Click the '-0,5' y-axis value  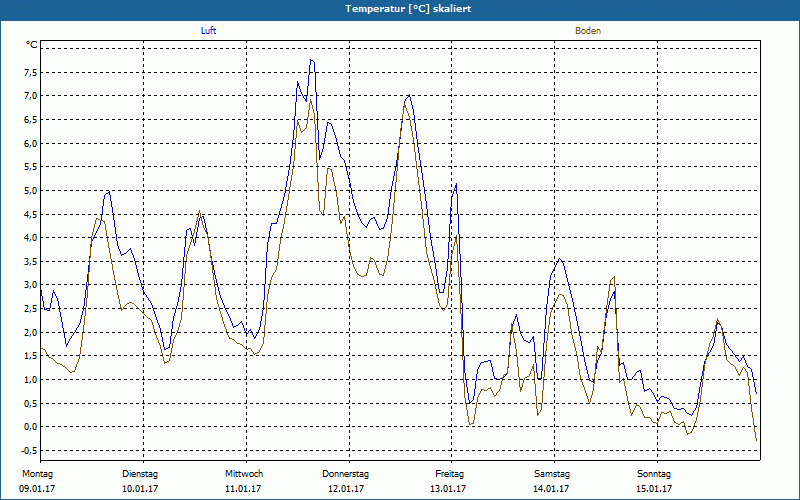(x=29, y=451)
